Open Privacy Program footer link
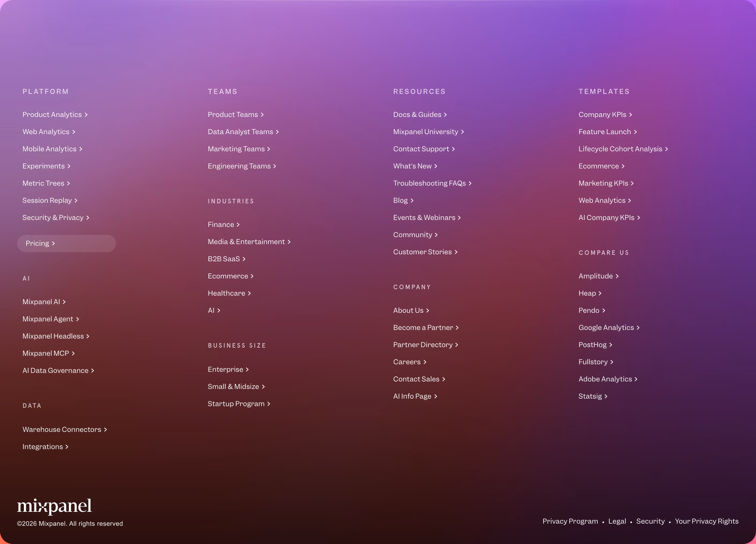This screenshot has width=756, height=544. pos(570,521)
